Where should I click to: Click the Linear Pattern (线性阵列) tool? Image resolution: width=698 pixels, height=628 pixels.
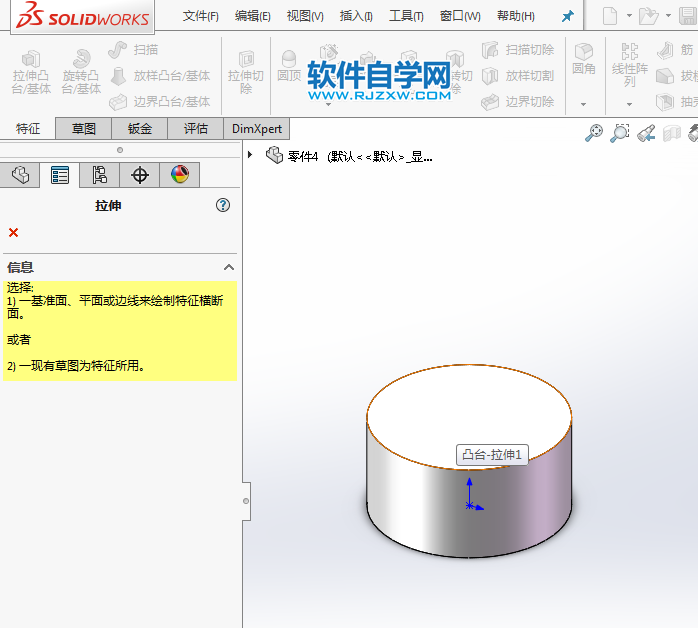[x=629, y=65]
